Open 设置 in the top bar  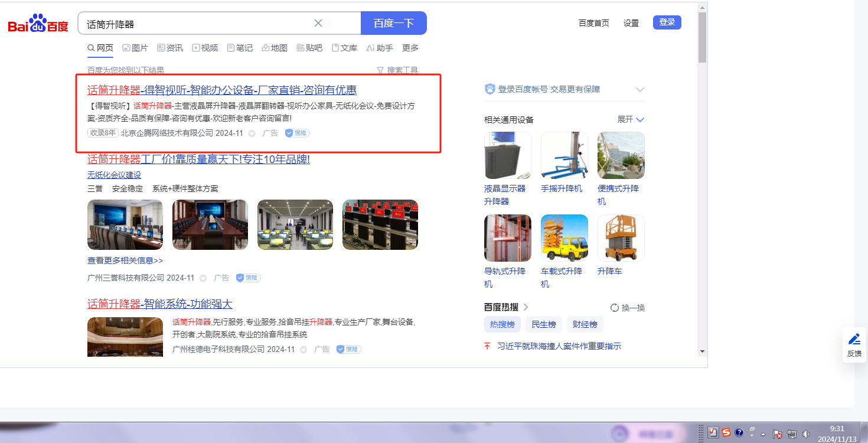coord(631,23)
